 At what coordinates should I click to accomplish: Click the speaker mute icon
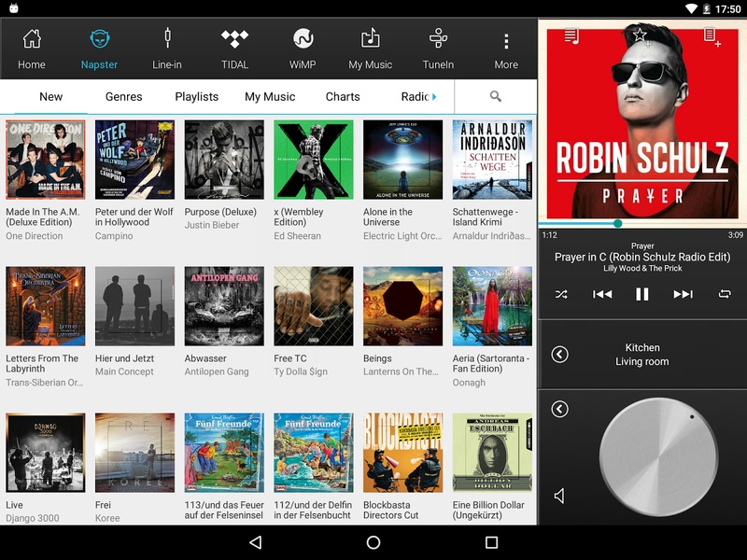click(x=559, y=497)
